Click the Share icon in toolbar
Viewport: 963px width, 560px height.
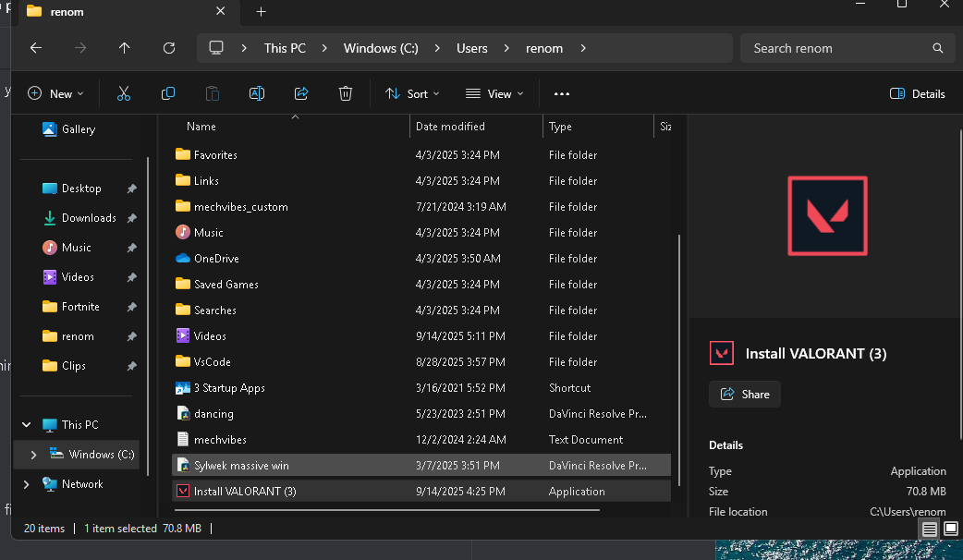pyautogui.click(x=301, y=93)
